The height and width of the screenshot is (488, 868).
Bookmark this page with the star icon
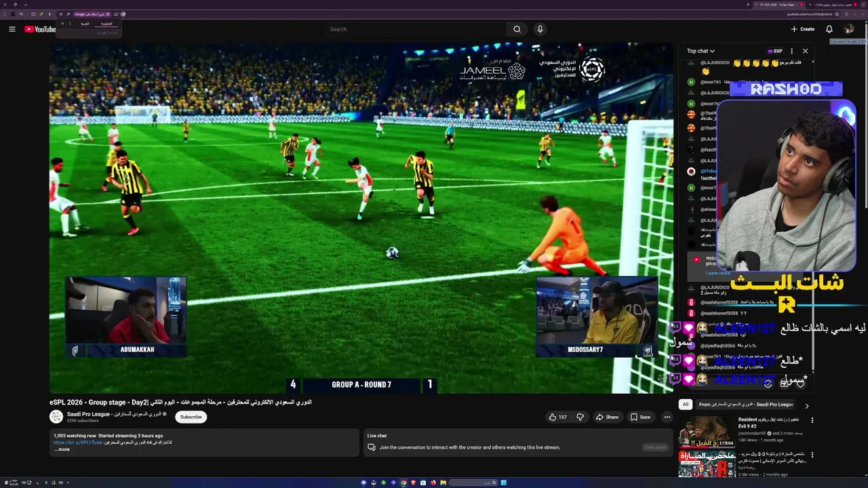[61, 14]
